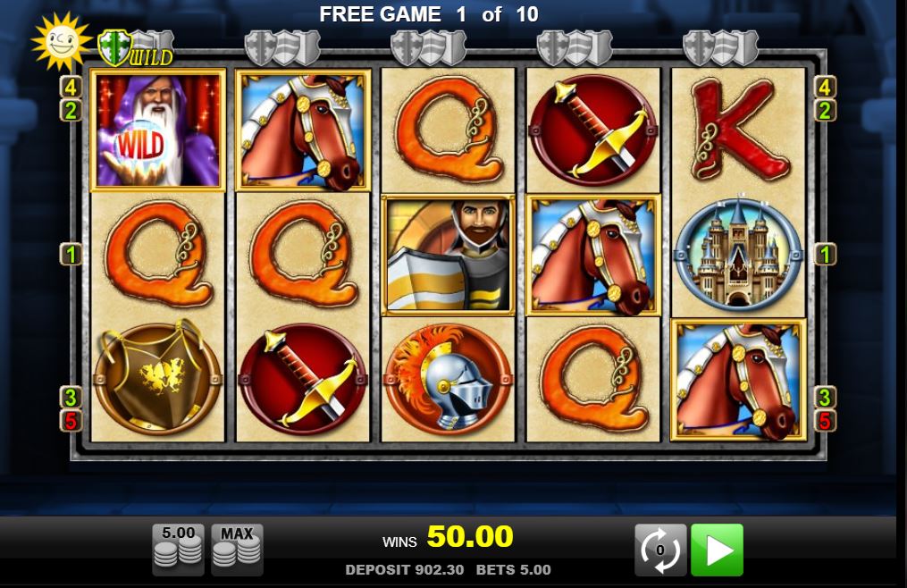Click the knight with shield symbol

point(448,256)
